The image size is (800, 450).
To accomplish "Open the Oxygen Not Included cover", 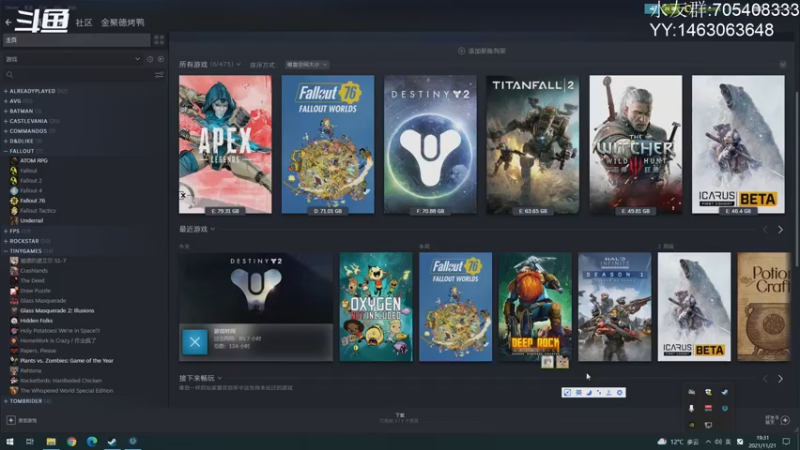I will click(x=376, y=307).
